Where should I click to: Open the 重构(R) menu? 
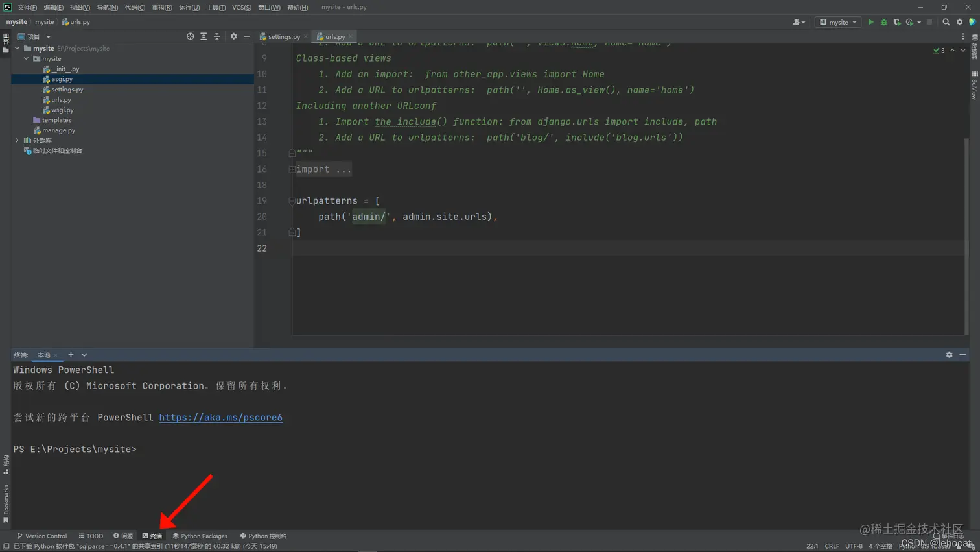(x=162, y=7)
